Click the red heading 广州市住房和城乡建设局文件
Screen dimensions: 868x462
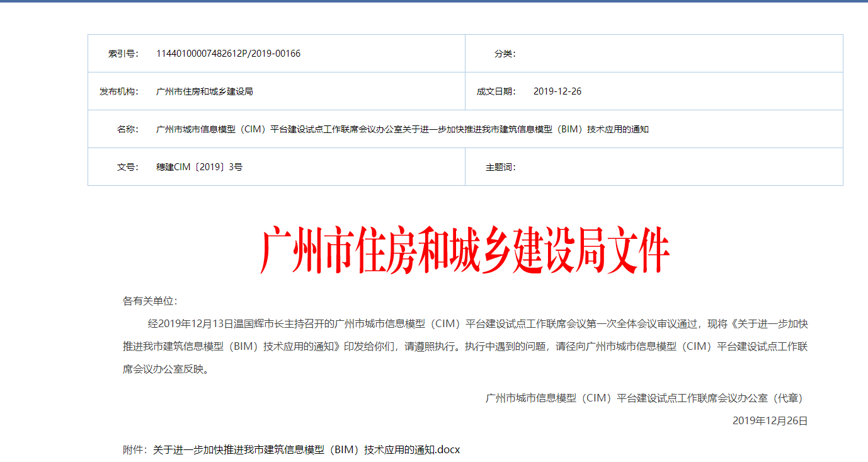tap(465, 251)
